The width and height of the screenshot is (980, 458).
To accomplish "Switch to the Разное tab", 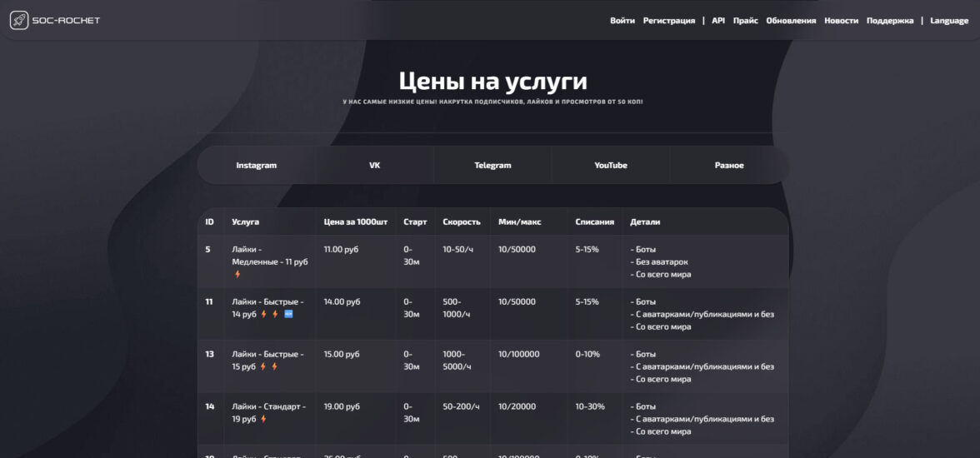I will [729, 166].
